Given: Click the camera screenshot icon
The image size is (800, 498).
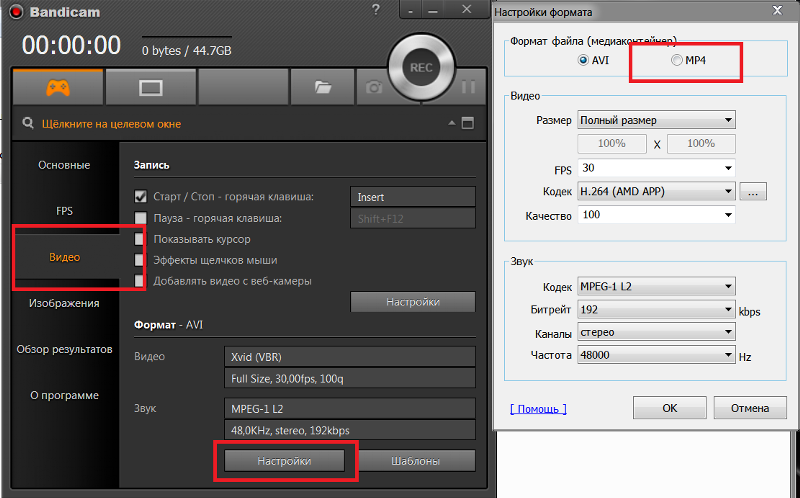Looking at the screenshot, I should (x=373, y=88).
